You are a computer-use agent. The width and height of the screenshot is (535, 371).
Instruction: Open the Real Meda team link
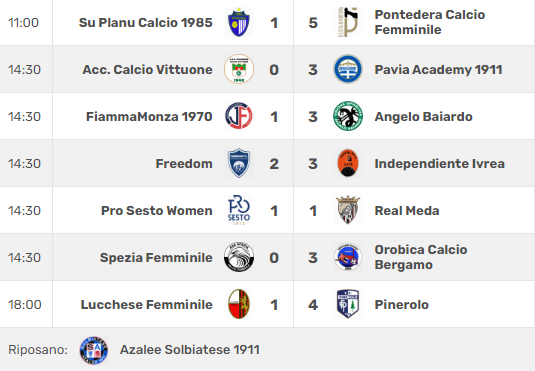pos(407,211)
